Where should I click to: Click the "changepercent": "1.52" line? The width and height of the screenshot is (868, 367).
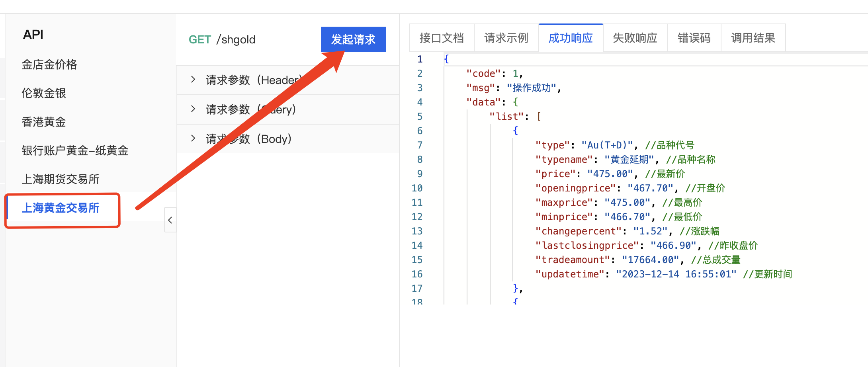[x=628, y=231]
